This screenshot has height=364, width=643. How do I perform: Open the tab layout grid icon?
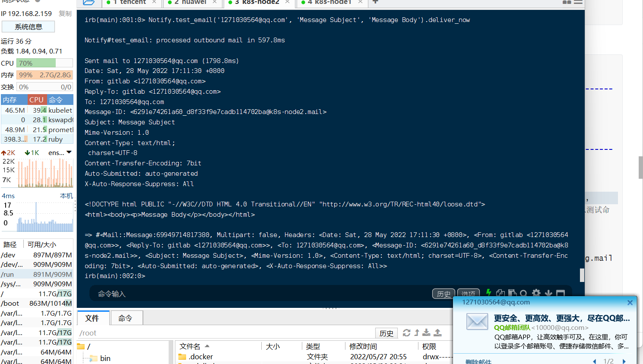567,2
